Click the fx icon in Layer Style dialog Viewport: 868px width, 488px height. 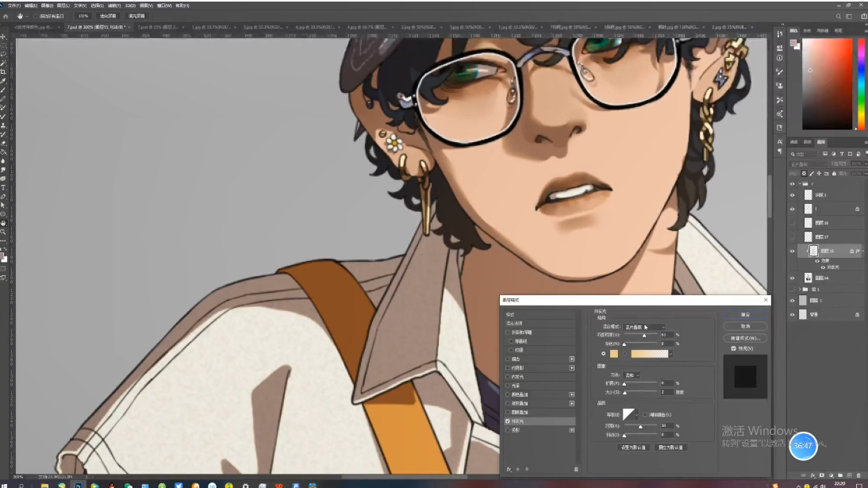tap(509, 469)
